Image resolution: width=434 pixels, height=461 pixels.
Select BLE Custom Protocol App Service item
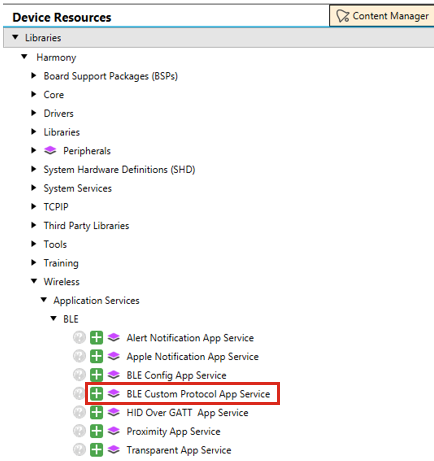(198, 394)
